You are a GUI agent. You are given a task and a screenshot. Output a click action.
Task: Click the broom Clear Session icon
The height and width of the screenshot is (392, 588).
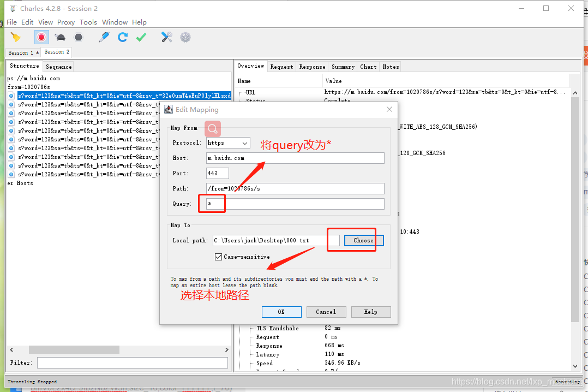tap(16, 37)
